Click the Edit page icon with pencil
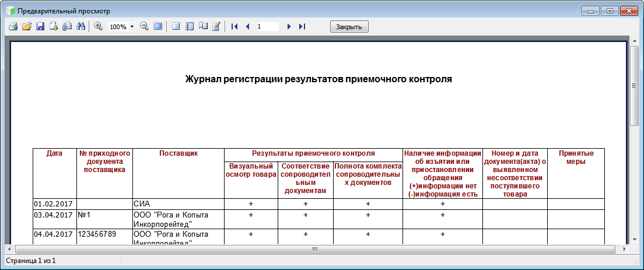Screen dimensions: 644x270 point(216,26)
